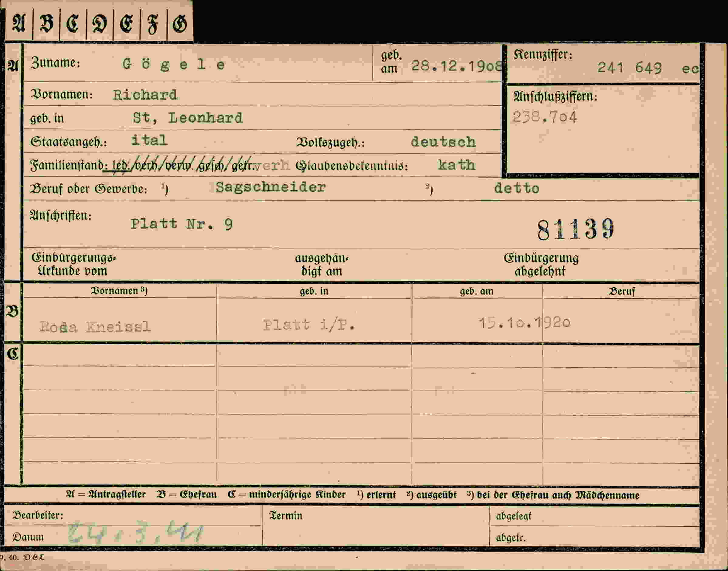Click first name 'Richard'
Viewport: 728px width, 571px height.
(x=145, y=95)
